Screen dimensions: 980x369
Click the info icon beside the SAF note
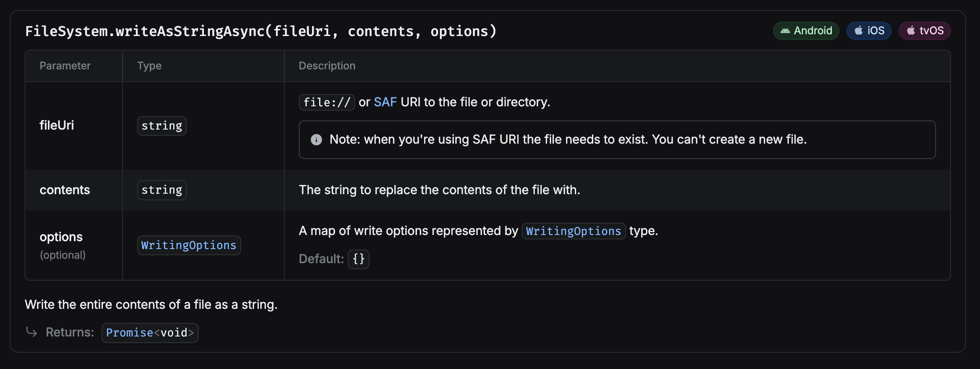point(316,140)
